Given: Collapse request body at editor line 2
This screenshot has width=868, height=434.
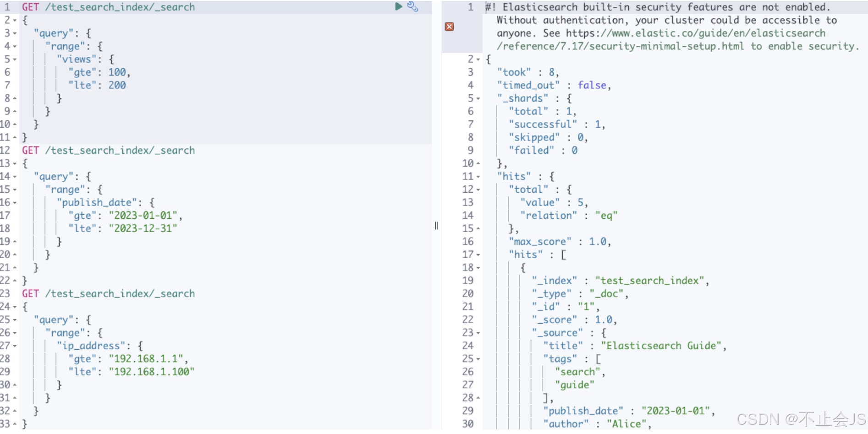Looking at the screenshot, I should [15, 20].
